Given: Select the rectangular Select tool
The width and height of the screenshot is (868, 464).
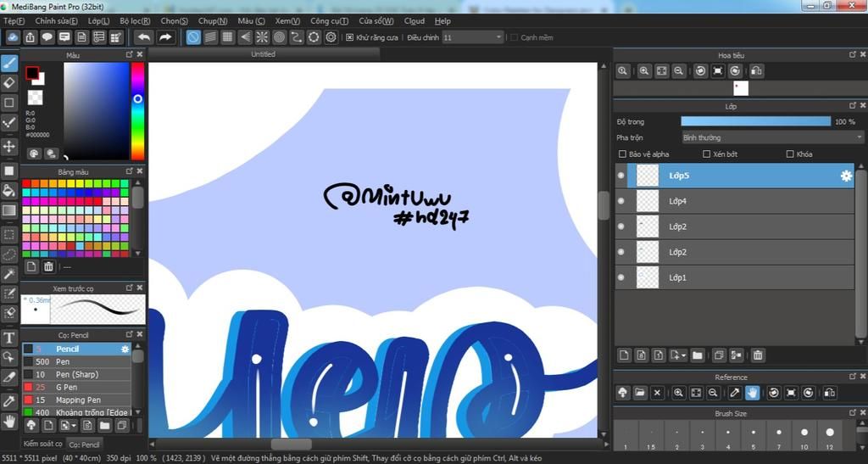Looking at the screenshot, I should [9, 235].
